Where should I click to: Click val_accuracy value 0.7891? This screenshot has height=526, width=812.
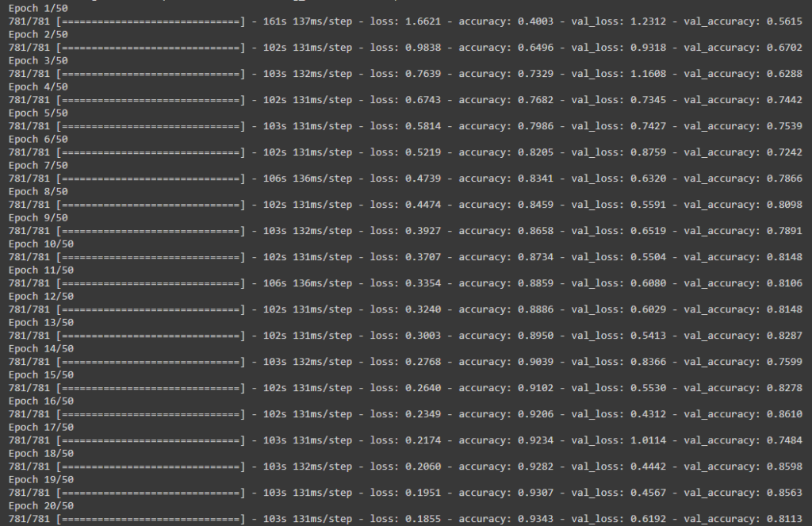784,231
